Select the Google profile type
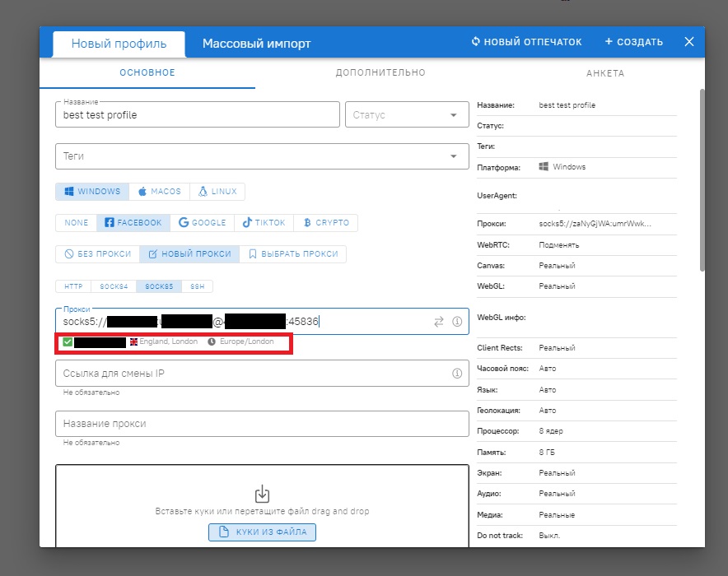The height and width of the screenshot is (576, 728). pos(203,223)
